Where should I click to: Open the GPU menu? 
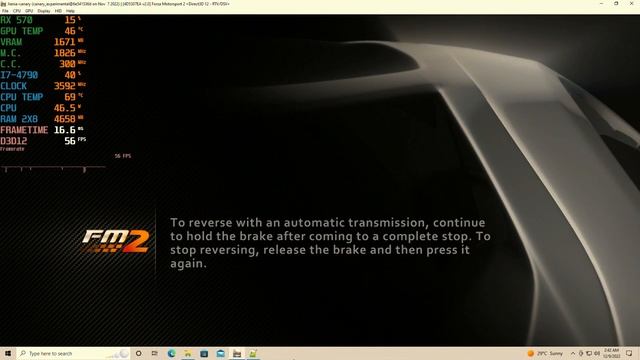coord(29,11)
